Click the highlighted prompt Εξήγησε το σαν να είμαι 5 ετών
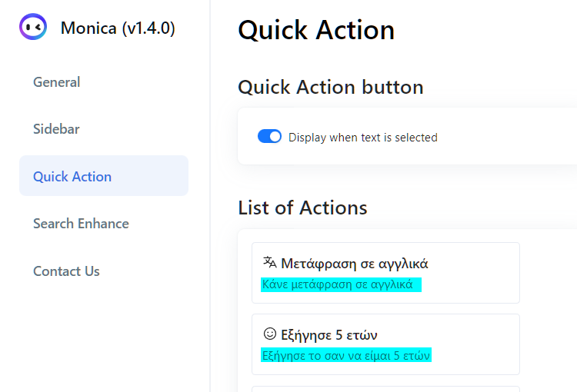This screenshot has height=392, width=577. [x=346, y=355]
